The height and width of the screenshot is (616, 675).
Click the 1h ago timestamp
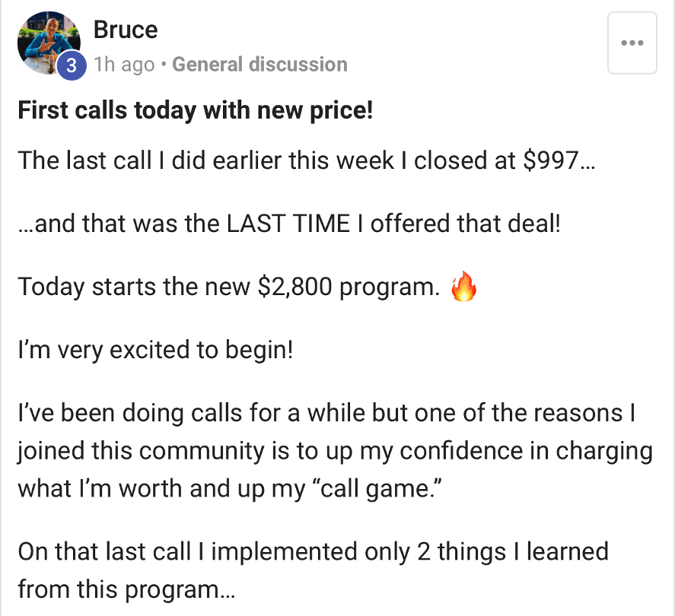[x=124, y=65]
